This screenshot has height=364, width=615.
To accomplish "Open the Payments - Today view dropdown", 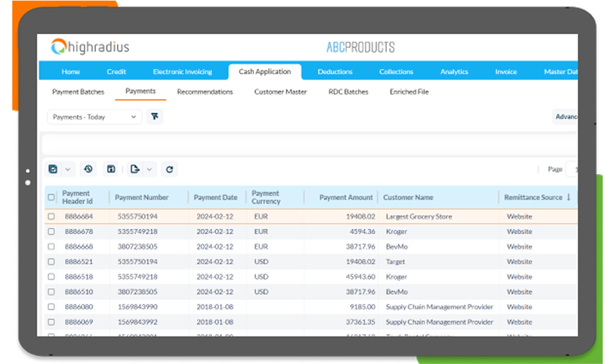I will click(95, 117).
